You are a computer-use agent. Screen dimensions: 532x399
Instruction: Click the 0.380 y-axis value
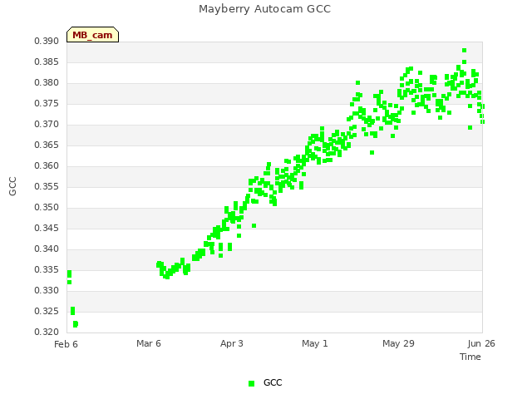point(47,83)
